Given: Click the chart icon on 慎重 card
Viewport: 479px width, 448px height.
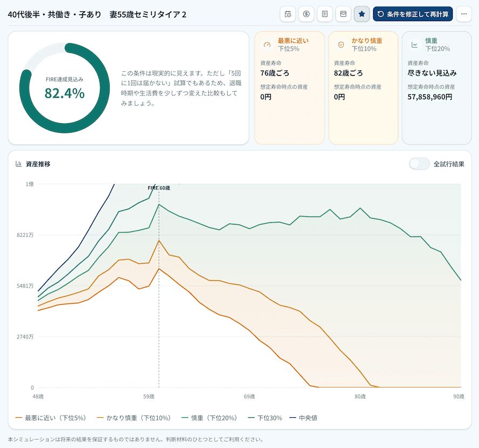Looking at the screenshot, I should 415,45.
